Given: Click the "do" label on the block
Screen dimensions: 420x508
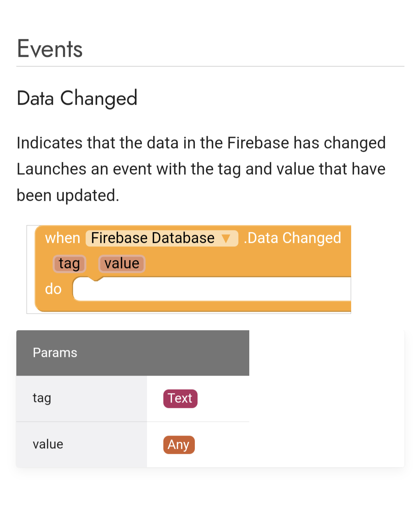Looking at the screenshot, I should point(53,289).
